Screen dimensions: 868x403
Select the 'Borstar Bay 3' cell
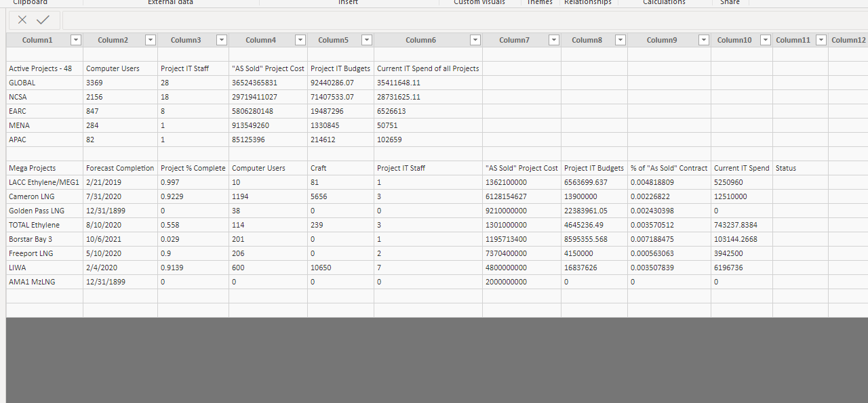(x=45, y=239)
